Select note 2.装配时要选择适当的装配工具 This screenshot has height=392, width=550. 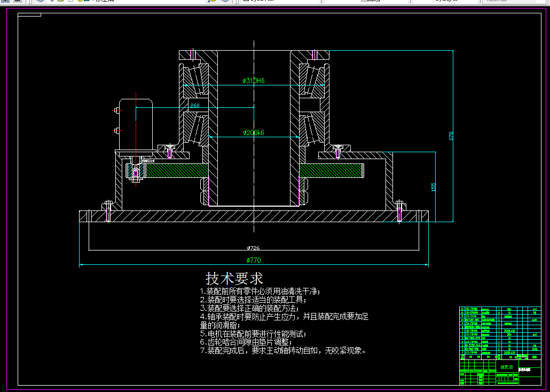pyautogui.click(x=253, y=300)
